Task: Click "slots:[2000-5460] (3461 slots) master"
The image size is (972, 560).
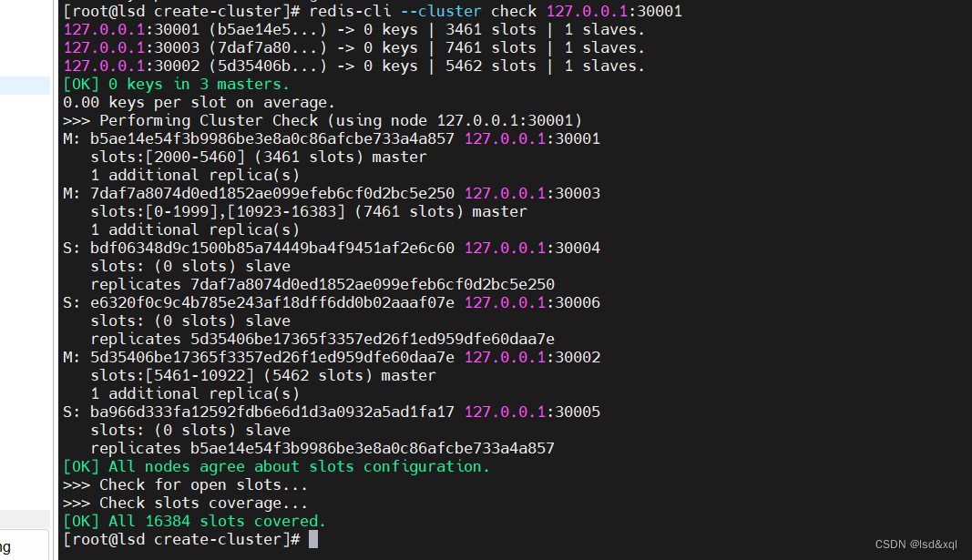Action: tap(259, 157)
